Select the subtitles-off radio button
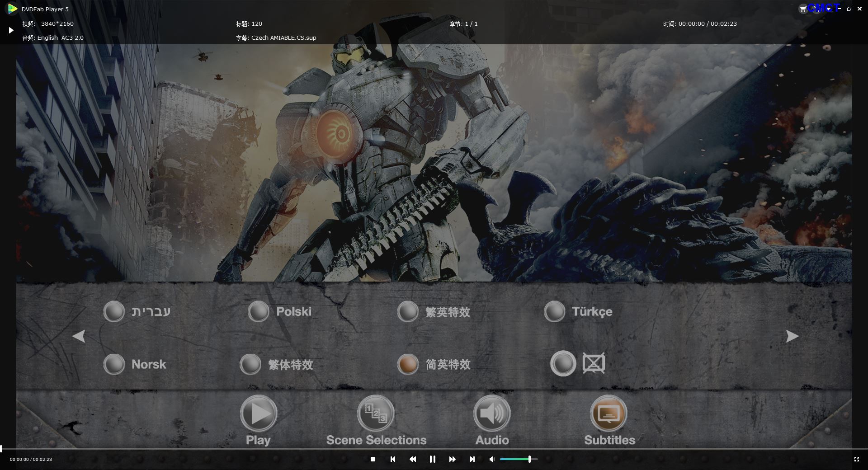This screenshot has width=868, height=470. tap(563, 363)
